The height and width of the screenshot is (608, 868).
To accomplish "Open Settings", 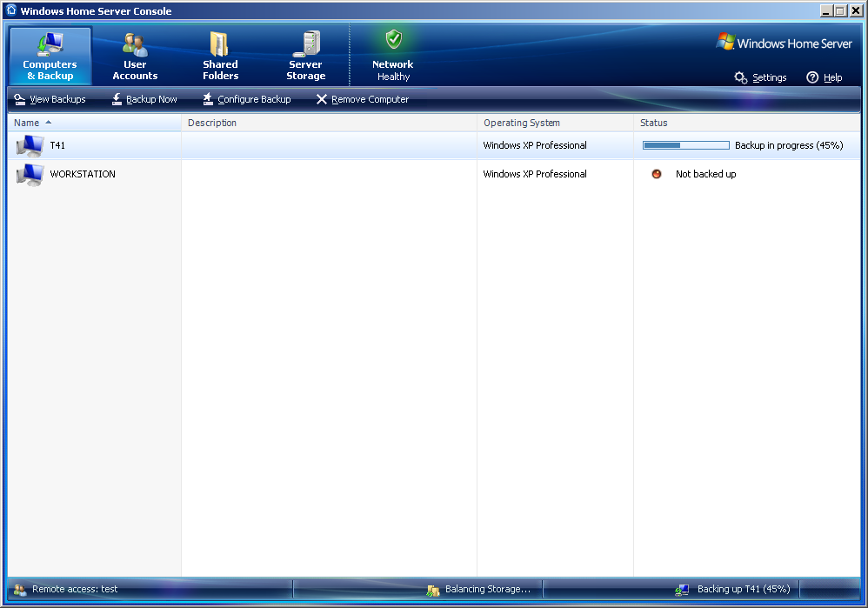I will click(761, 77).
